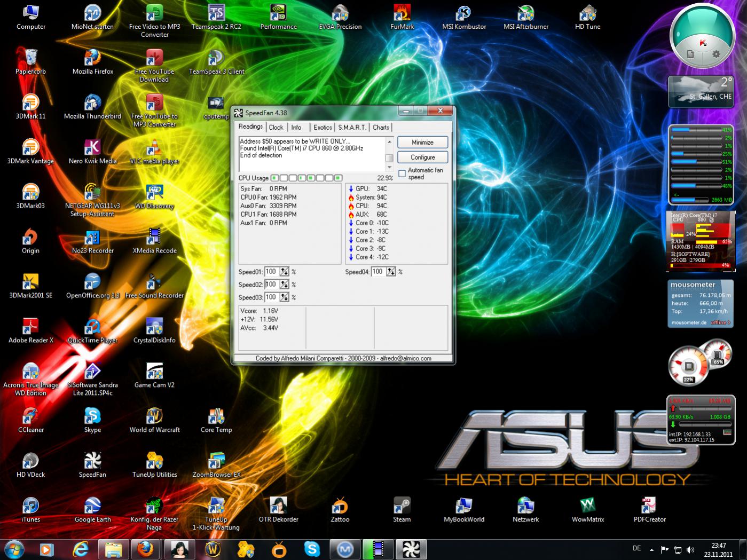Image resolution: width=747 pixels, height=560 pixels.
Task: Open EVGA Precision desktop icon
Action: 340,16
